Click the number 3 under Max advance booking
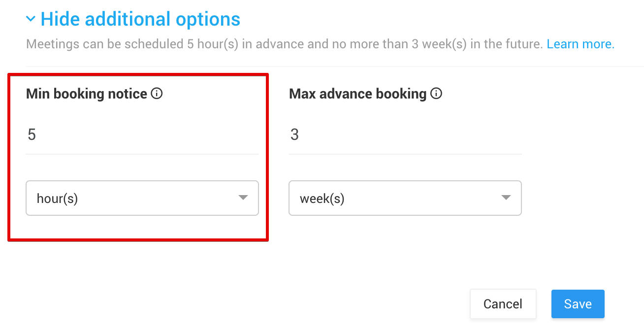This screenshot has width=644, height=333. 294,135
